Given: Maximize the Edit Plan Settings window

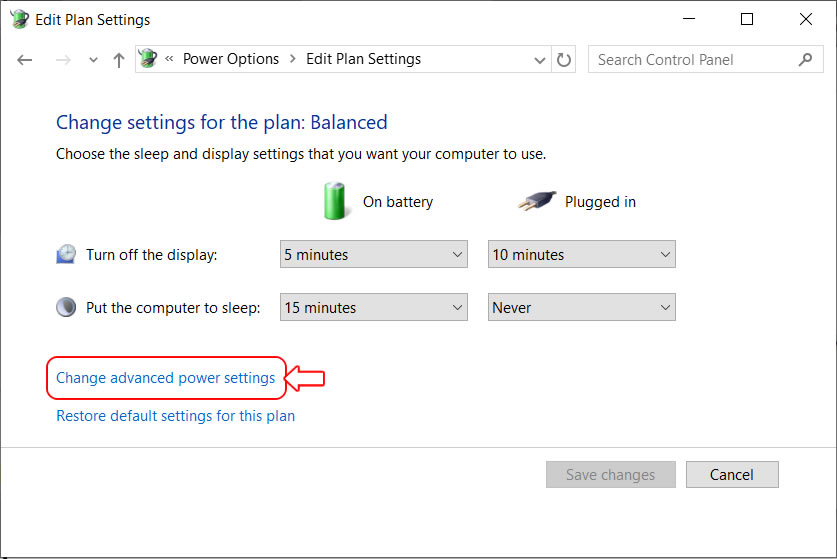Looking at the screenshot, I should (x=747, y=19).
